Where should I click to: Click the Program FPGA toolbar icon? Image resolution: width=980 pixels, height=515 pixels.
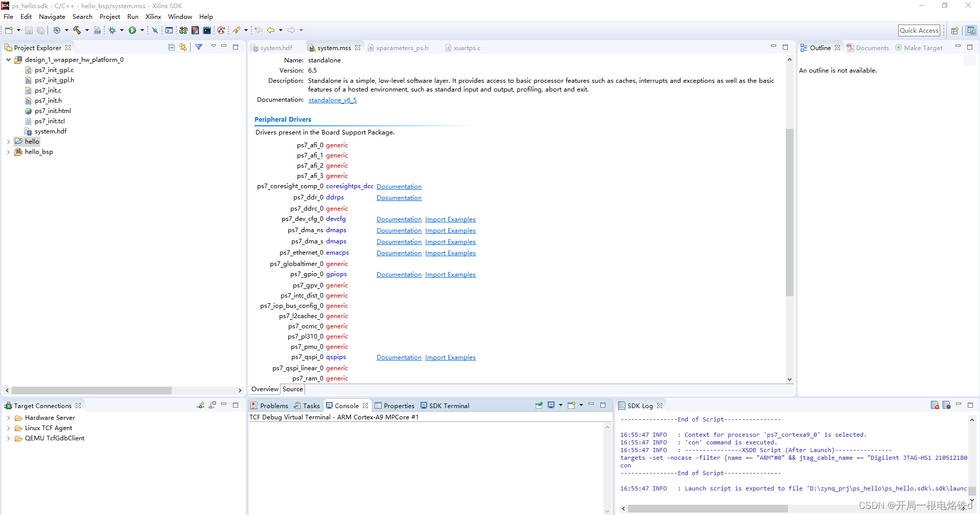[x=183, y=30]
